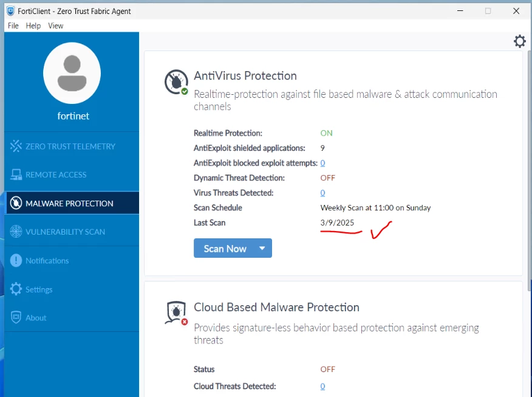Switch to Vulnerability Scan tab
The width and height of the screenshot is (532, 397).
point(72,232)
